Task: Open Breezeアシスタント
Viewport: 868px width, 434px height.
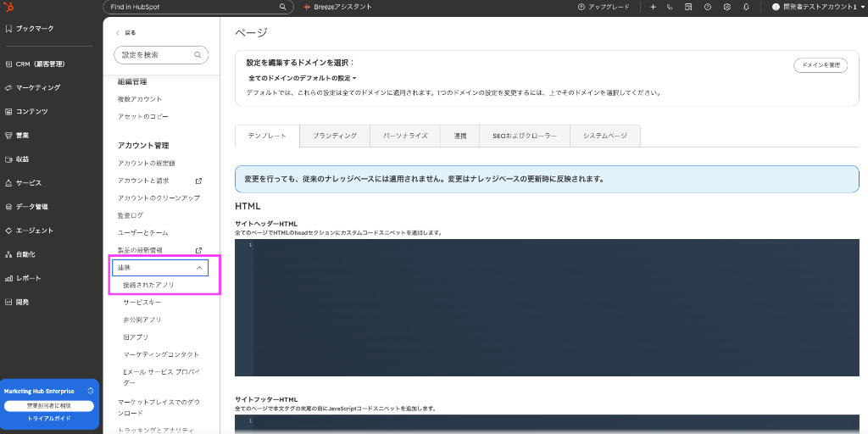Action: click(337, 7)
